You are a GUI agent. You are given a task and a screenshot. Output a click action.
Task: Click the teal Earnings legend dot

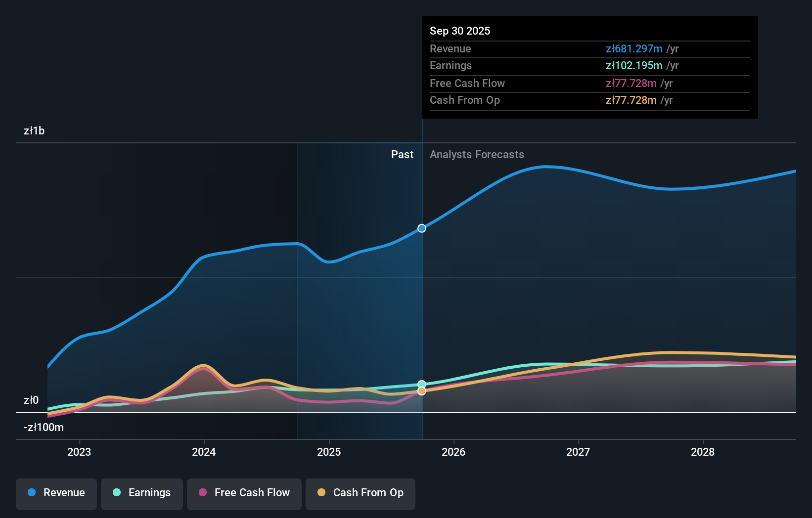coord(116,492)
